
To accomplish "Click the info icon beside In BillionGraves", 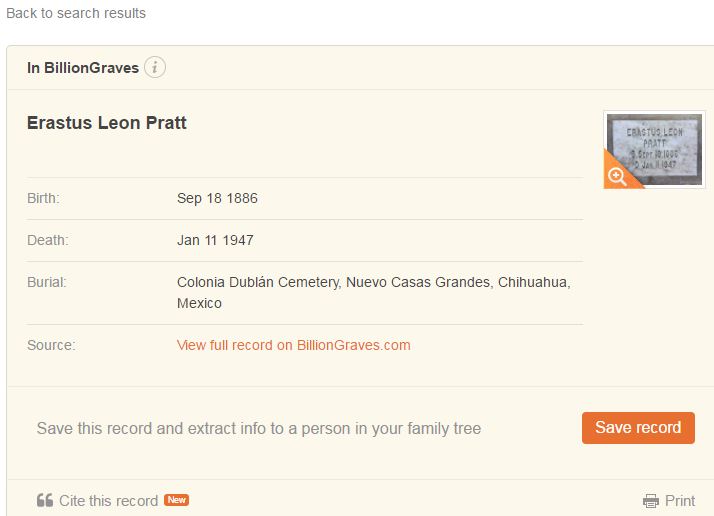I will (x=155, y=68).
